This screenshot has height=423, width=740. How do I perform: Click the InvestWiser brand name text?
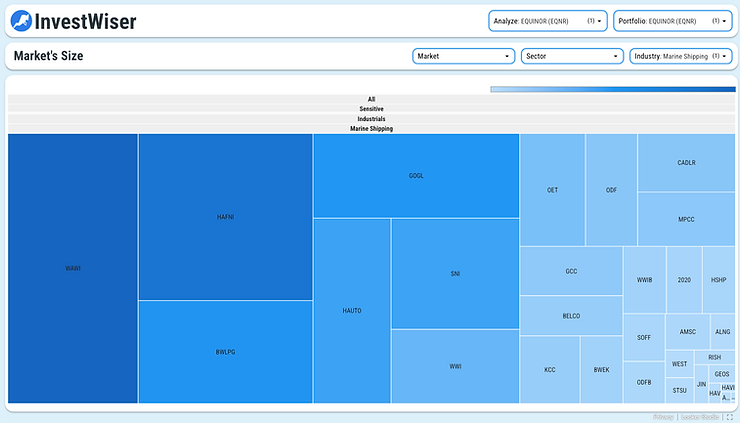85,21
